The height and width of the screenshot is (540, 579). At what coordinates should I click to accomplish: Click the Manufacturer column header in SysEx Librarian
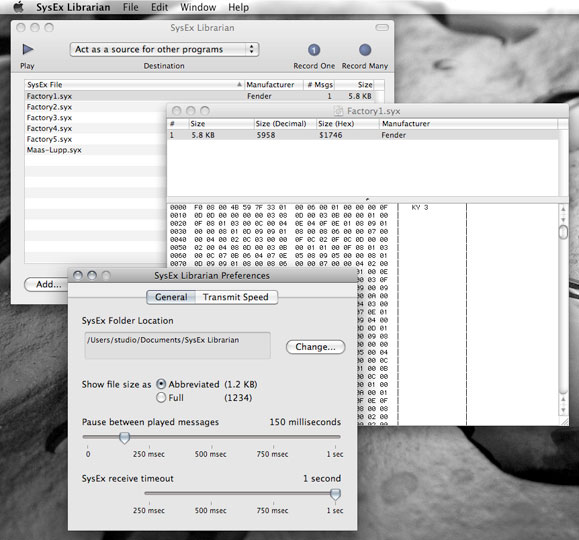[274, 85]
